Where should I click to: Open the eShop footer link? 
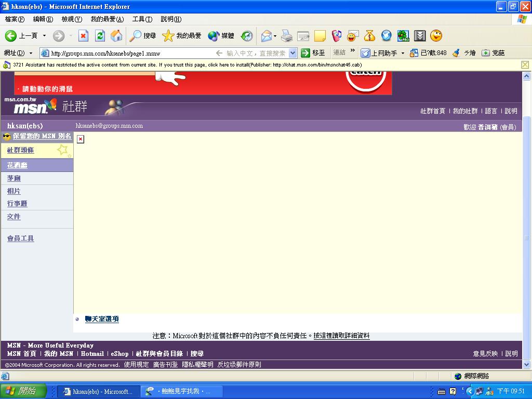(119, 353)
